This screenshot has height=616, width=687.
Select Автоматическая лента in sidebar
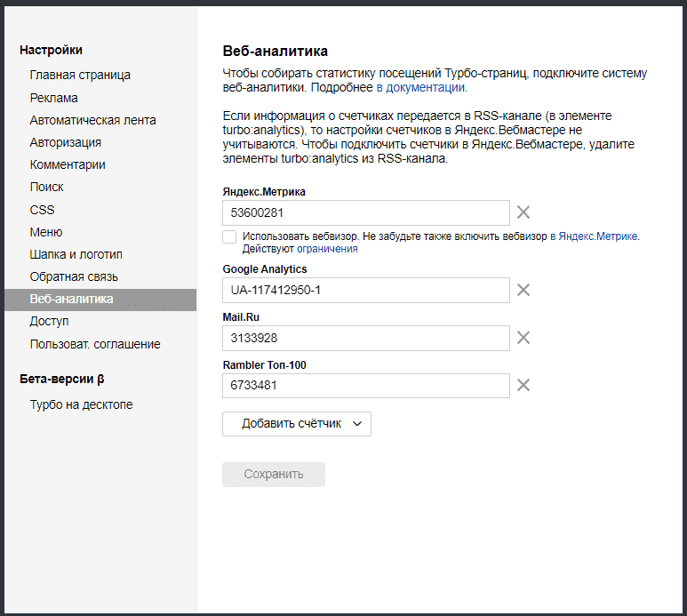click(x=93, y=120)
